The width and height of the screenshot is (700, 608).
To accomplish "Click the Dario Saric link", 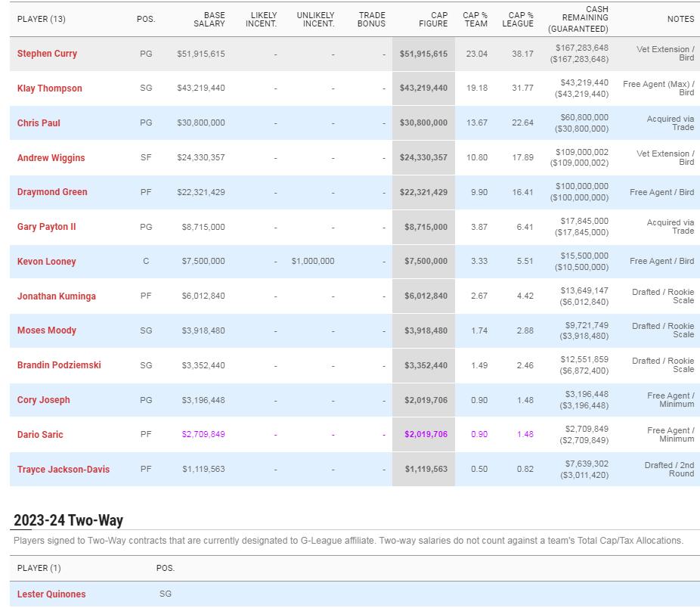I will pos(40,435).
